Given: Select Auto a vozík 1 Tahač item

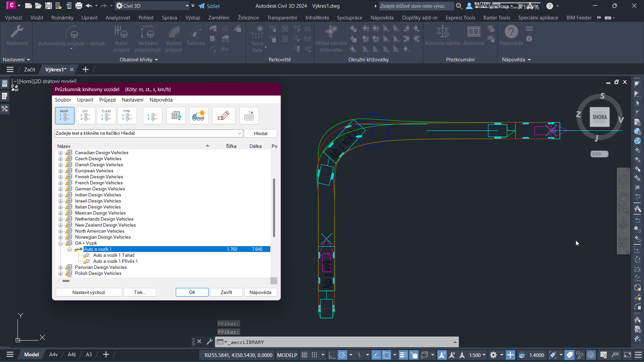Looking at the screenshot, I should pyautogui.click(x=114, y=255).
